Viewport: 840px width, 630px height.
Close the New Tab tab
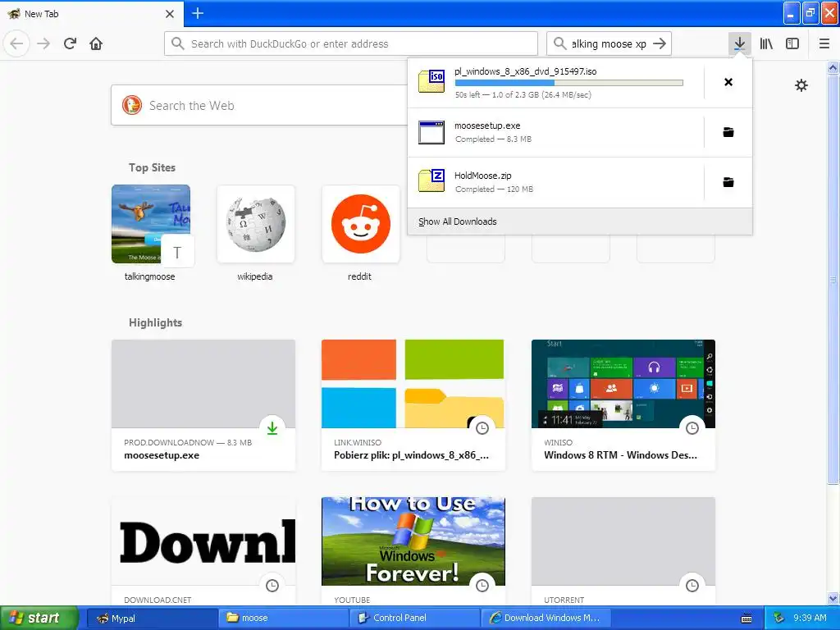[x=170, y=14]
